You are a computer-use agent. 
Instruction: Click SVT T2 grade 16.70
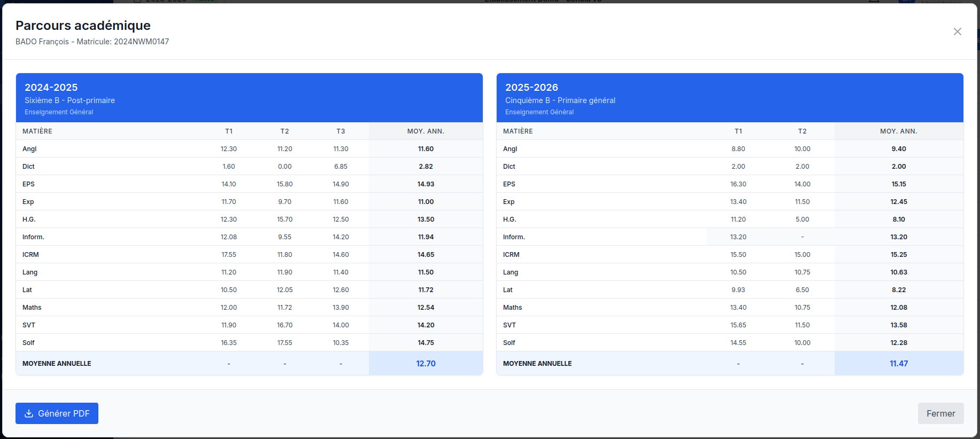[284, 325]
